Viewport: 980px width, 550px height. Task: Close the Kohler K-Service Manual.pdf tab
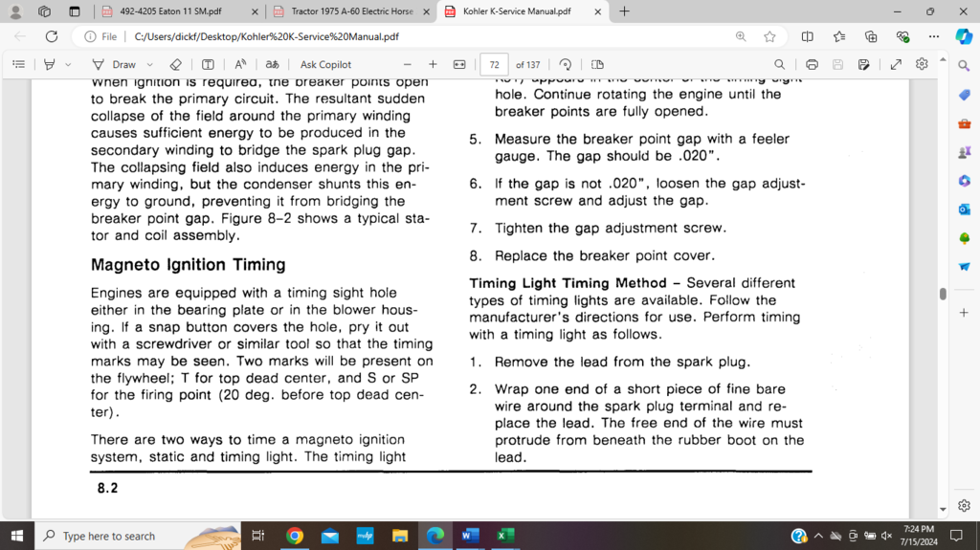[x=597, y=11]
